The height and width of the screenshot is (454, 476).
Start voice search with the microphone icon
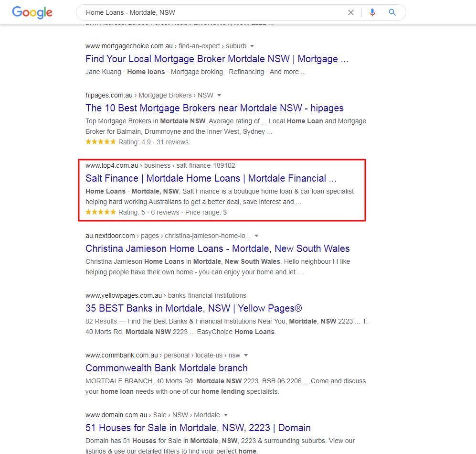(372, 12)
